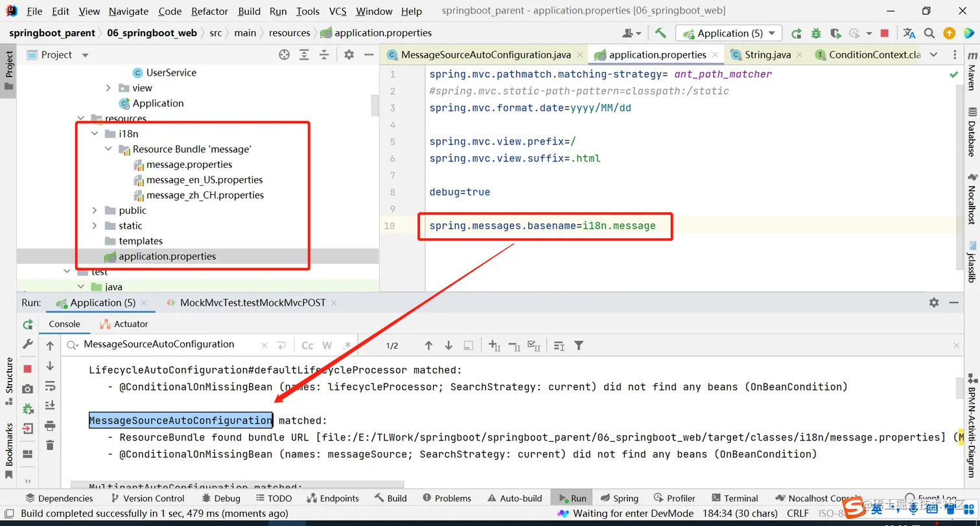Collapse the i18n folder
The width and height of the screenshot is (980, 526).
[x=95, y=134]
